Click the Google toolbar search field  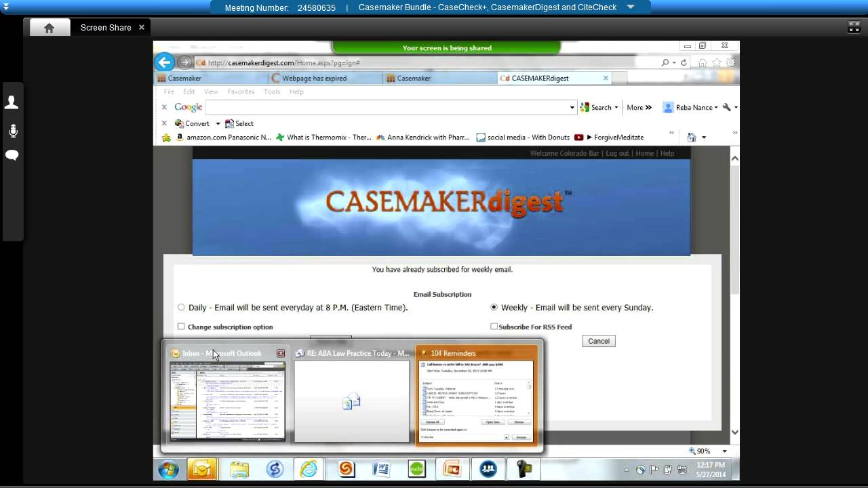387,107
